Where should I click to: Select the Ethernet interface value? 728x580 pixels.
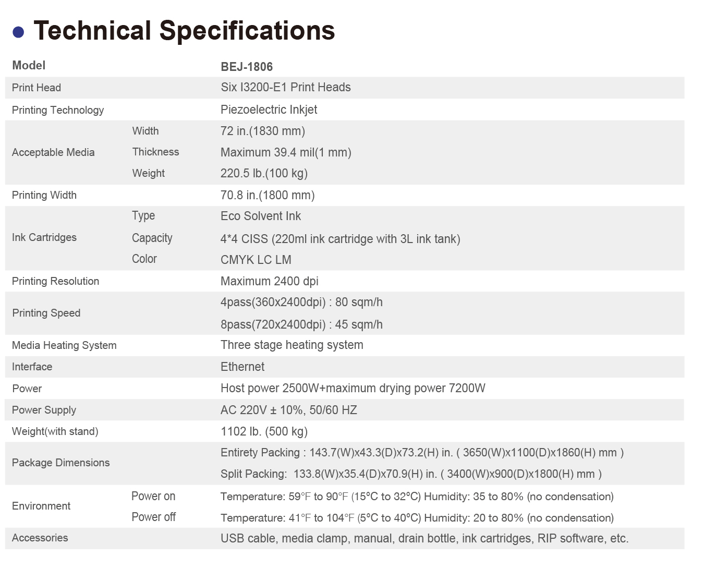click(x=242, y=367)
